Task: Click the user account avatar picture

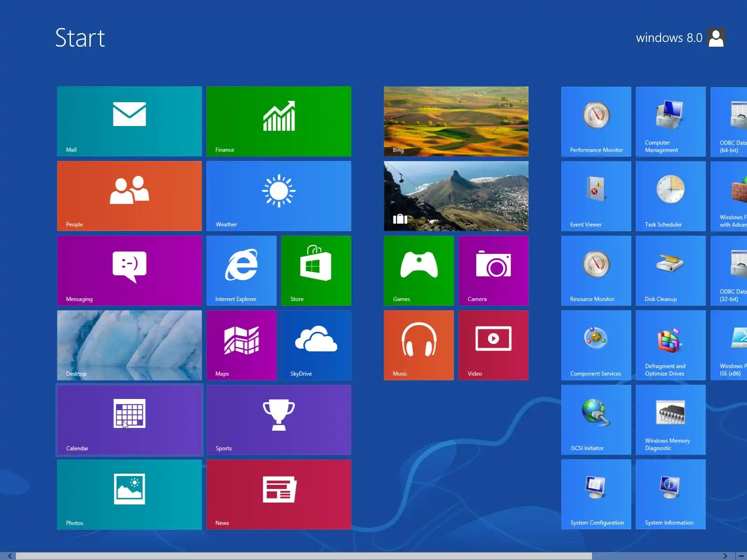Action: [716, 38]
